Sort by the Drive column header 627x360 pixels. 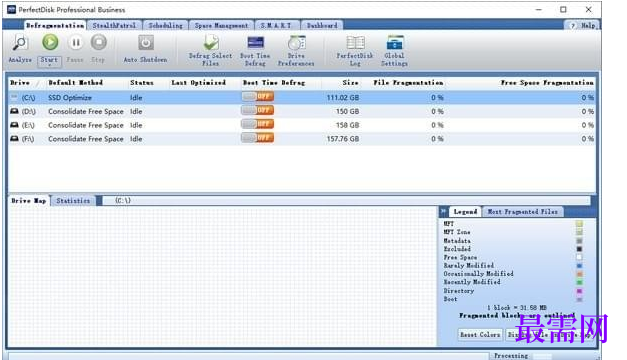20,82
